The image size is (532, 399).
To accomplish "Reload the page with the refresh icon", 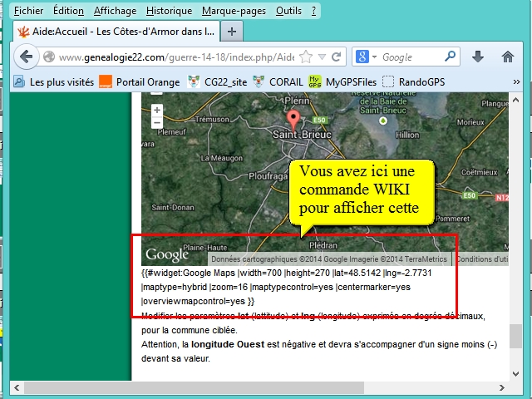I will (336, 57).
